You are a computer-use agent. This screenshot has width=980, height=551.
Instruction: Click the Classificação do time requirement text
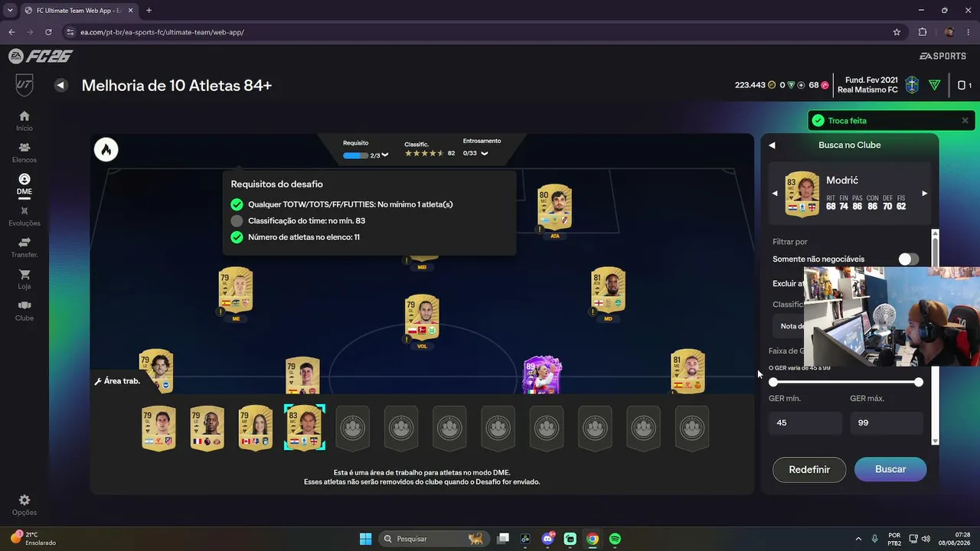tap(306, 221)
